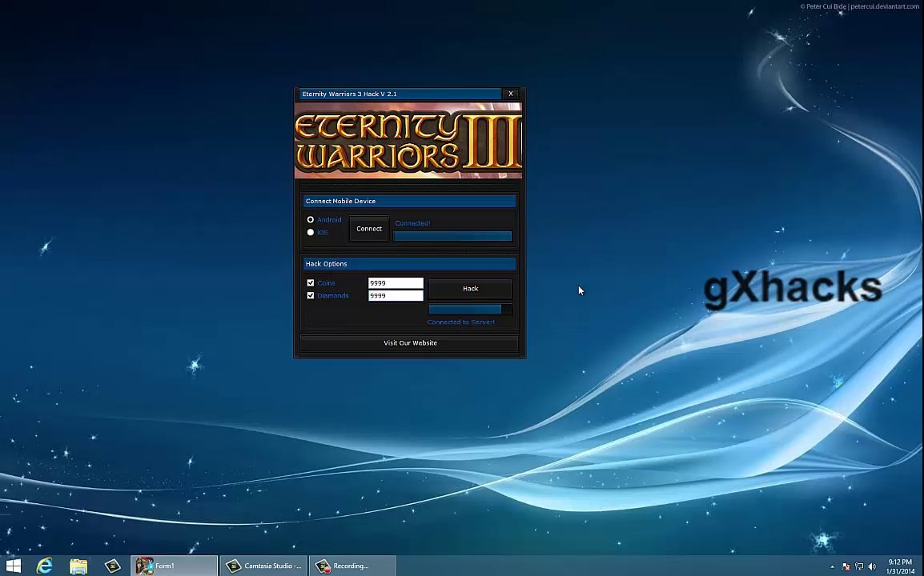Switch to the Recording... taskbar window

352,566
